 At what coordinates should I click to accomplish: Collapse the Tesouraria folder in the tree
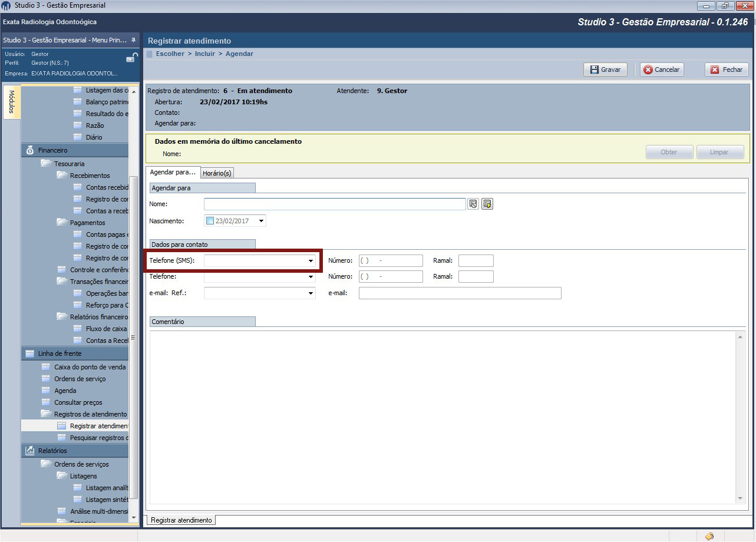tap(46, 164)
